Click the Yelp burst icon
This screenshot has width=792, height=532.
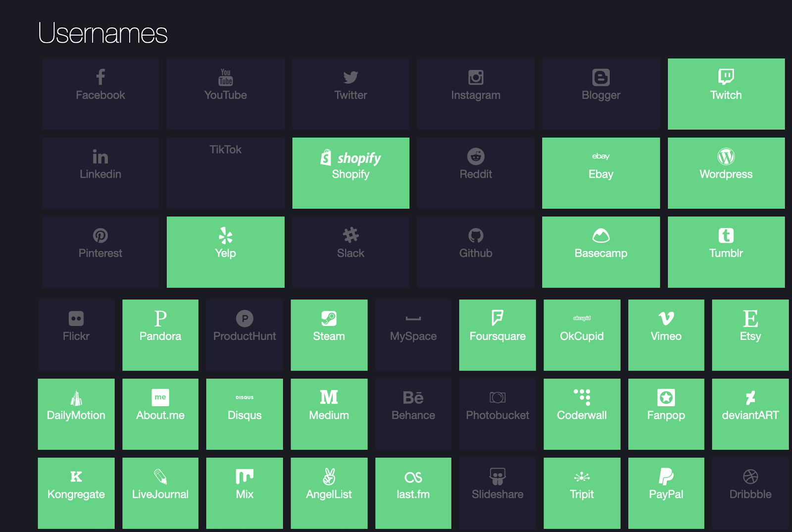(226, 236)
